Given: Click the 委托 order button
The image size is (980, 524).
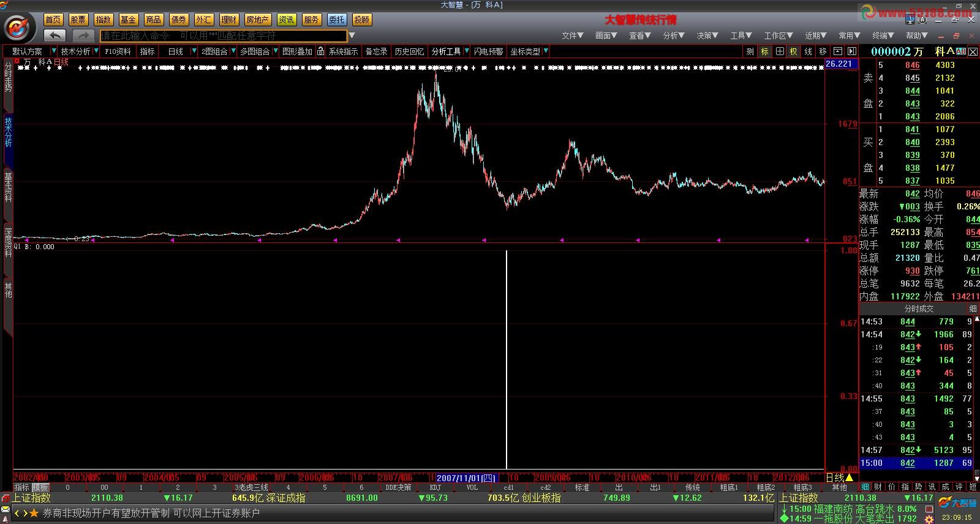Looking at the screenshot, I should (337, 20).
